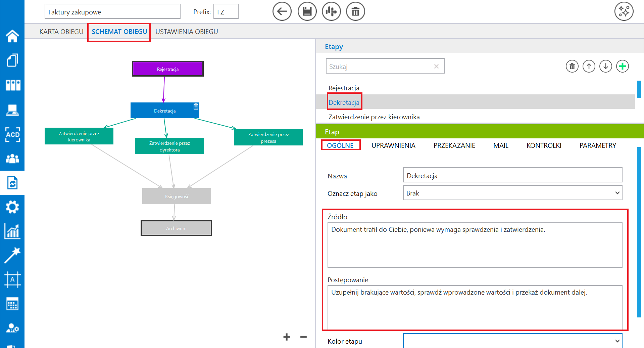The height and width of the screenshot is (348, 644).
Task: Open the binders archive sidebar icon
Action: coord(13,85)
